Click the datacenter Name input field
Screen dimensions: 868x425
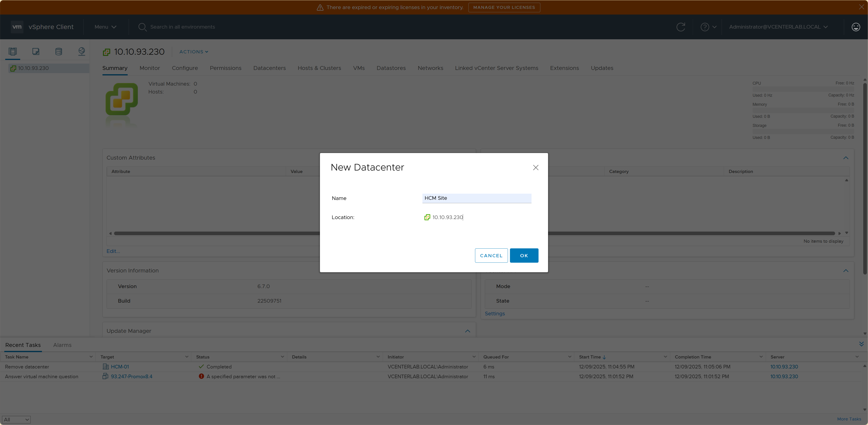(476, 198)
